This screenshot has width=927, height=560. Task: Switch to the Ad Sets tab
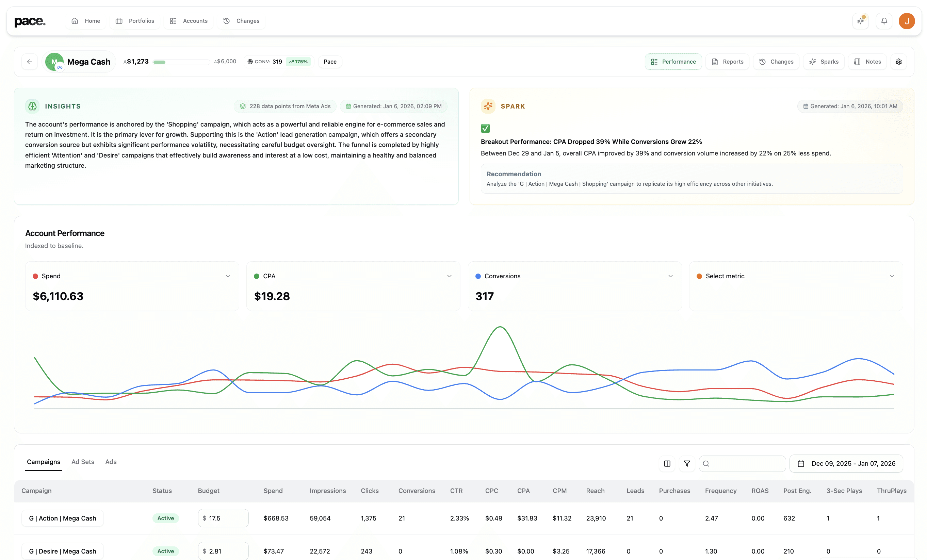(x=82, y=462)
